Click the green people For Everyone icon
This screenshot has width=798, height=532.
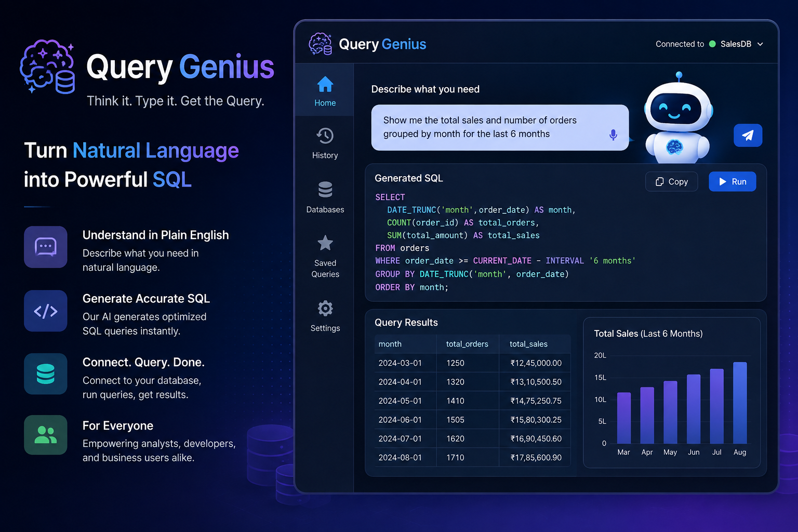click(46, 435)
